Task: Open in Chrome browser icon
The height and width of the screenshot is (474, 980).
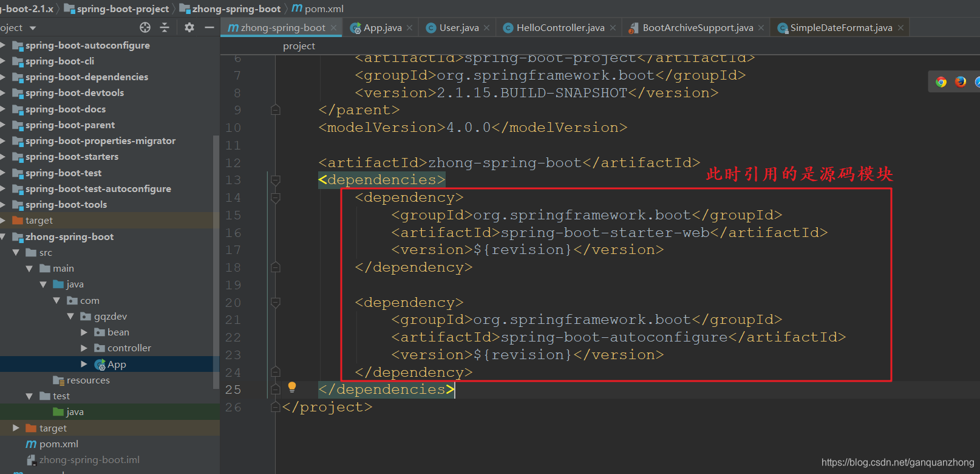Action: tap(941, 81)
